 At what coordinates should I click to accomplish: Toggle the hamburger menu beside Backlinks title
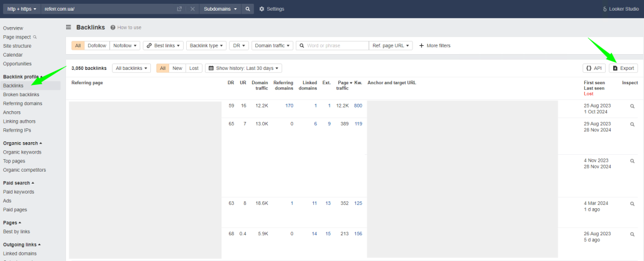(x=69, y=28)
